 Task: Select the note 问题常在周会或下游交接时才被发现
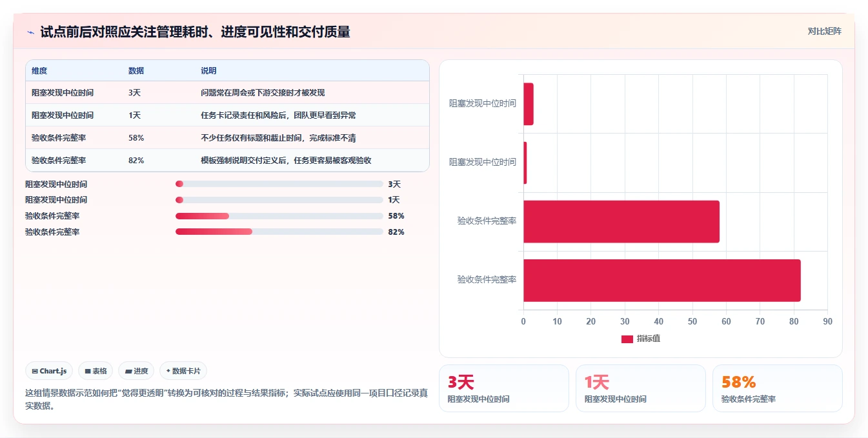pos(263,93)
